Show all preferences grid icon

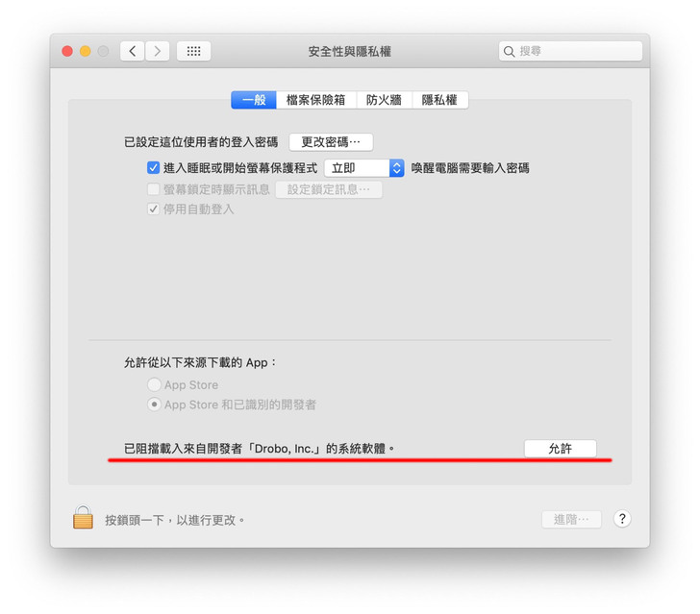[194, 51]
